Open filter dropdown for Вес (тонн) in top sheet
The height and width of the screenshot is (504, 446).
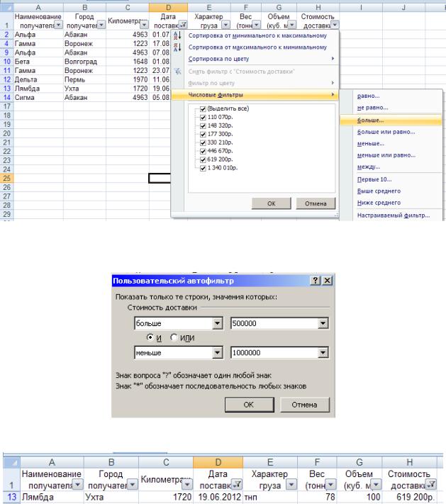click(x=256, y=25)
